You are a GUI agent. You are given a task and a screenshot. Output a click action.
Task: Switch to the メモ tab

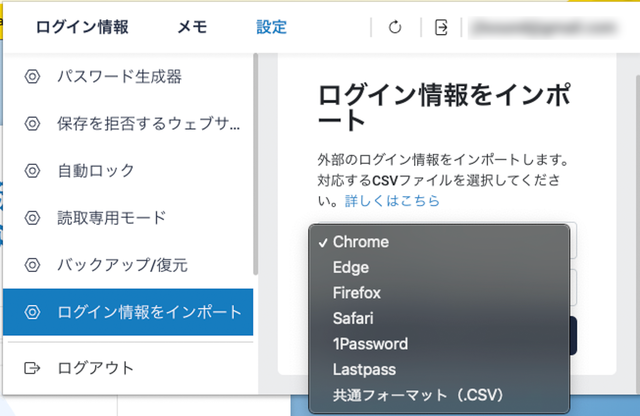[x=192, y=27]
